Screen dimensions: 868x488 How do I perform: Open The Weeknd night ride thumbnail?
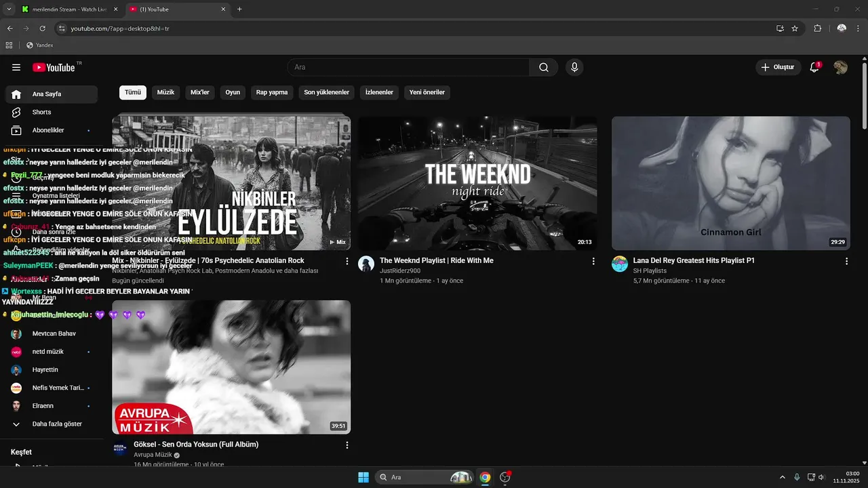pyautogui.click(x=477, y=183)
